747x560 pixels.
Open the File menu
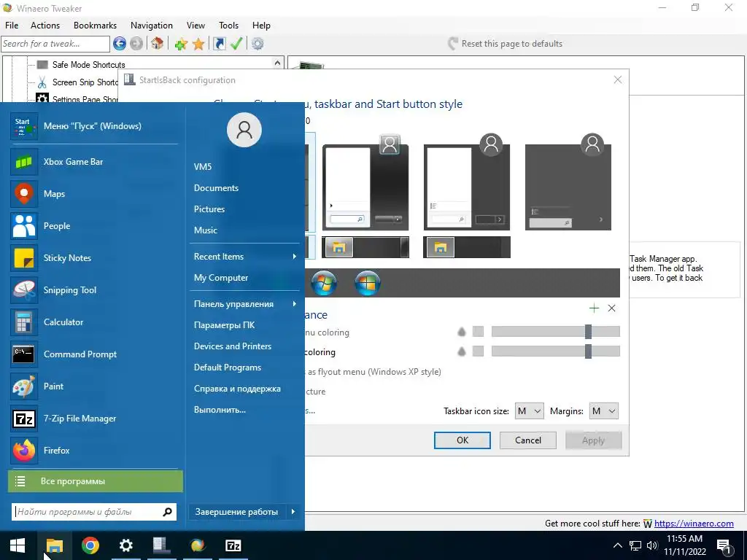[12, 26]
